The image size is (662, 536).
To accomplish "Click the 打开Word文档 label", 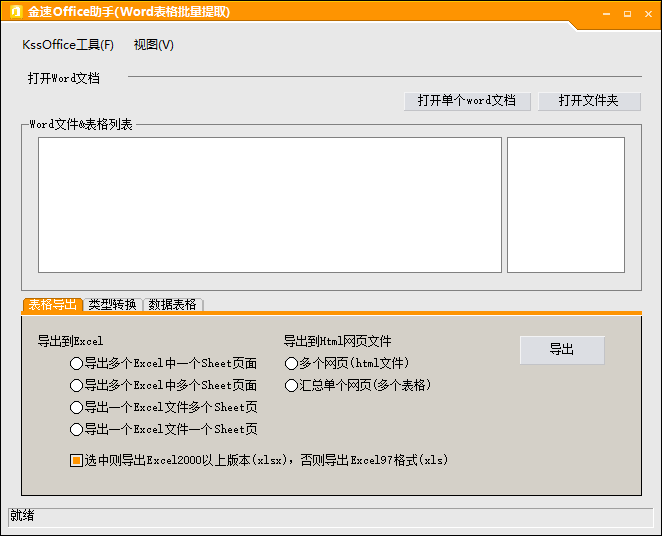I will pos(64,78).
